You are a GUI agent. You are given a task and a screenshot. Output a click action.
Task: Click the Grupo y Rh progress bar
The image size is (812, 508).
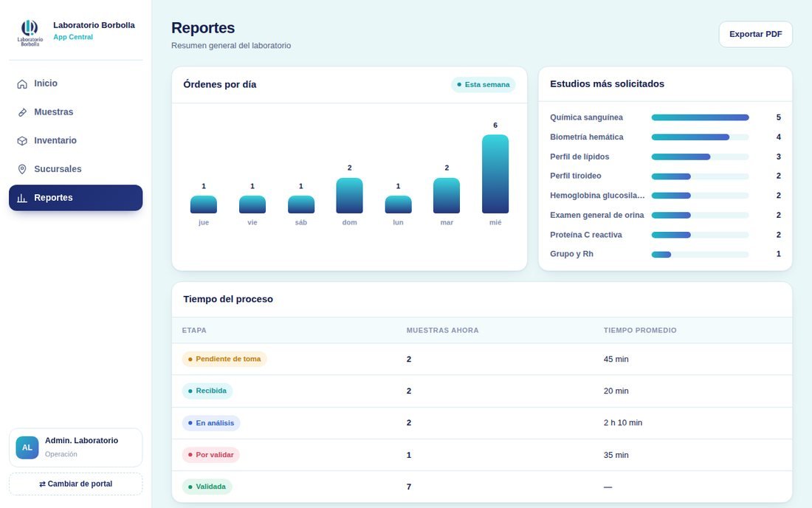(700, 254)
